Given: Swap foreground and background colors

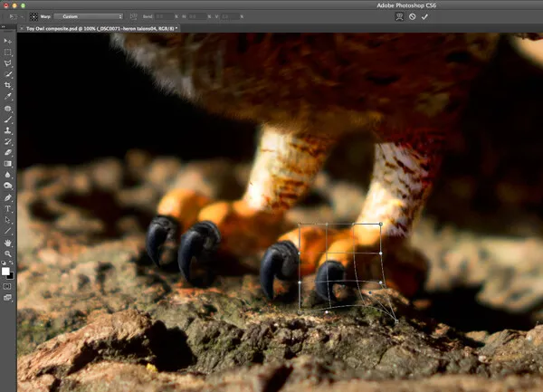Looking at the screenshot, I should (12, 263).
